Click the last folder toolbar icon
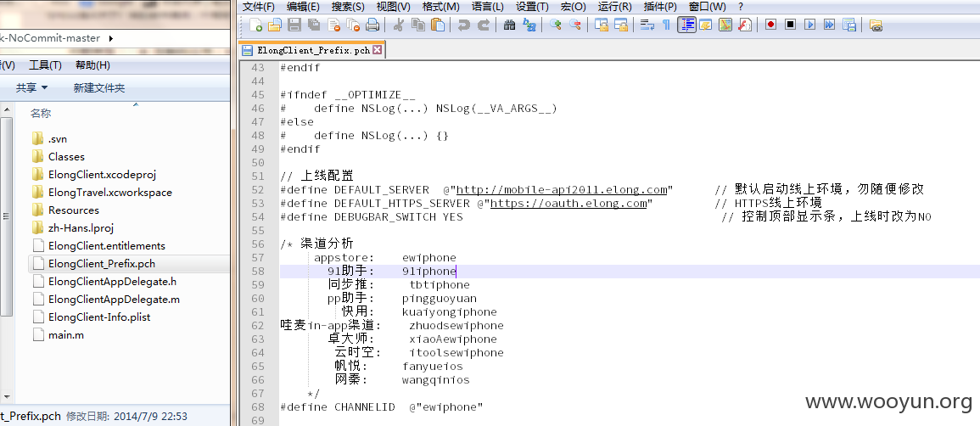This screenshot has width=980, height=426. pyautogui.click(x=876, y=25)
